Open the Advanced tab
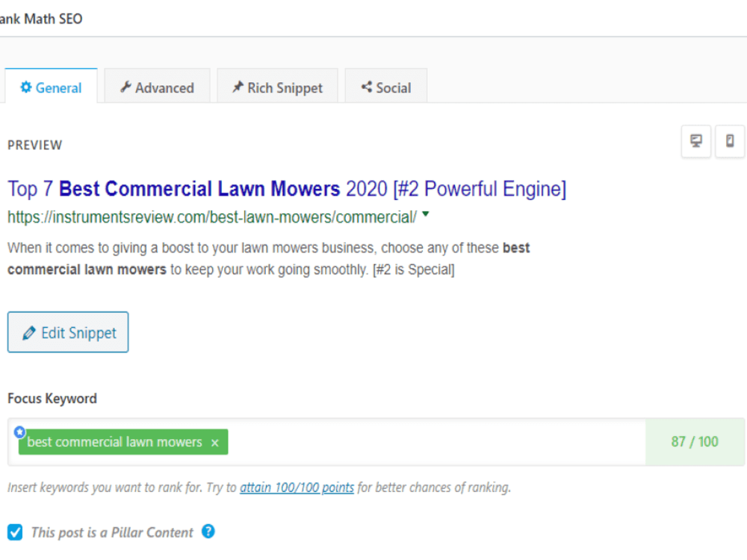Image resolution: width=747 pixels, height=560 pixels. [x=157, y=87]
